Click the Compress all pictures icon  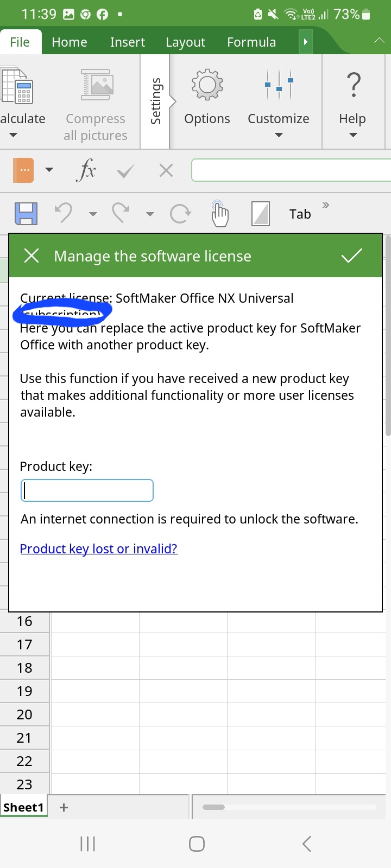click(x=96, y=85)
